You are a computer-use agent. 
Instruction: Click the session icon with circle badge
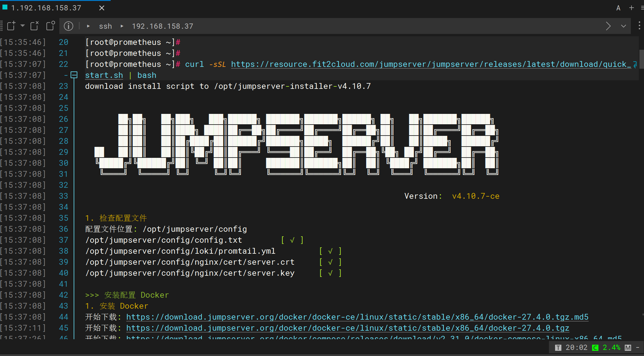50,26
